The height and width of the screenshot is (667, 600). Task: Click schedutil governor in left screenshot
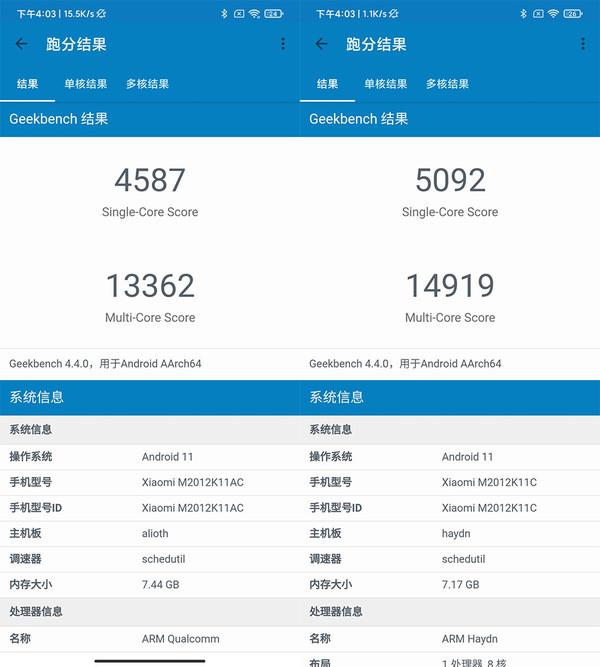coord(163,559)
